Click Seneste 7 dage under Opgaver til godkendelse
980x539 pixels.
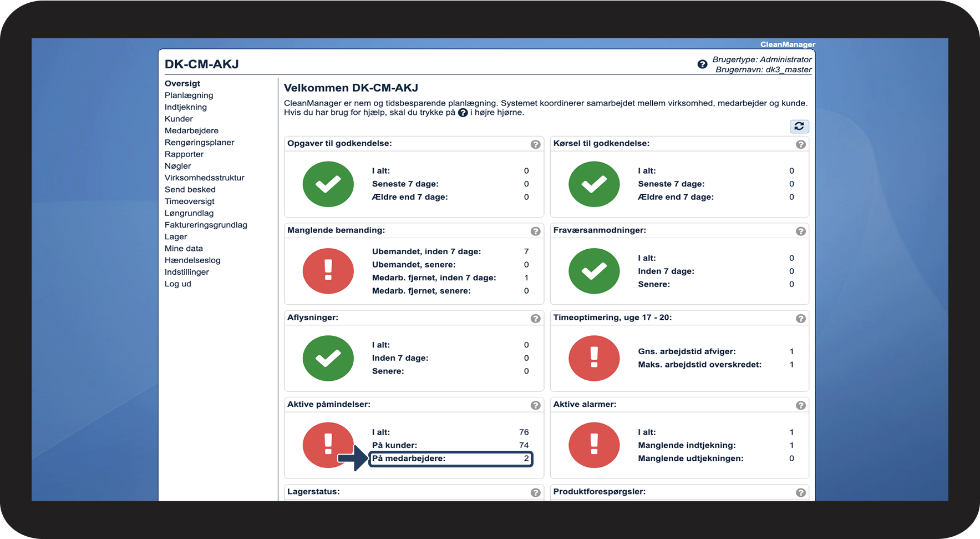pyautogui.click(x=450, y=184)
